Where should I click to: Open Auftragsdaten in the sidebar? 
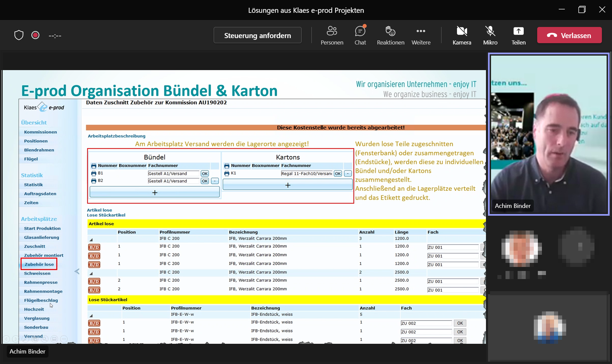tap(40, 194)
